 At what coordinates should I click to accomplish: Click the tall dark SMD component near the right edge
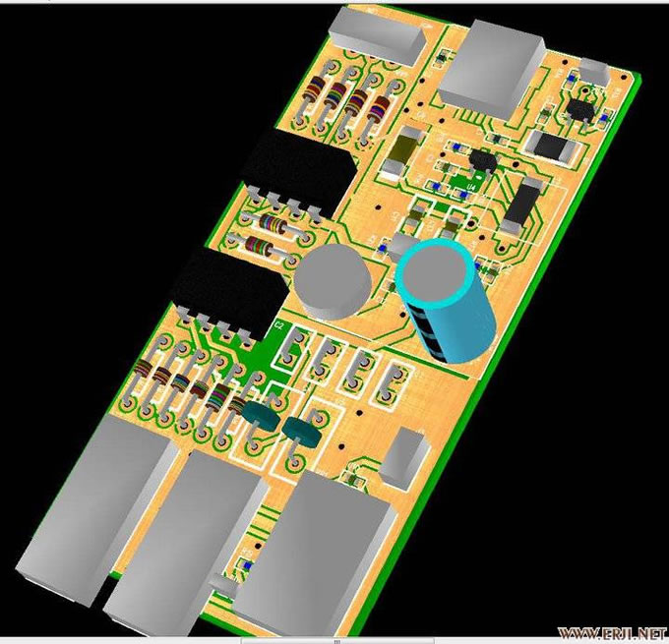(x=521, y=205)
